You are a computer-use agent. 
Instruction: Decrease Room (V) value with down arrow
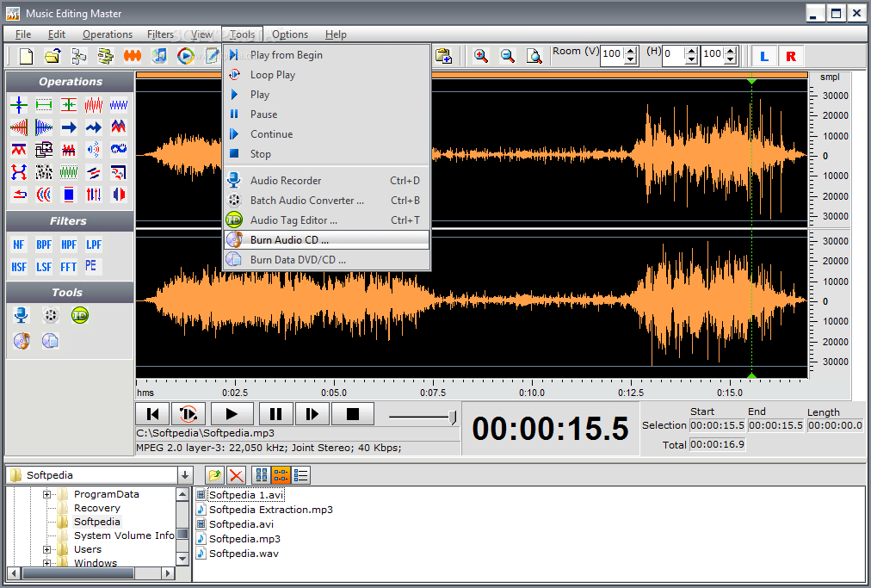pyautogui.click(x=631, y=60)
